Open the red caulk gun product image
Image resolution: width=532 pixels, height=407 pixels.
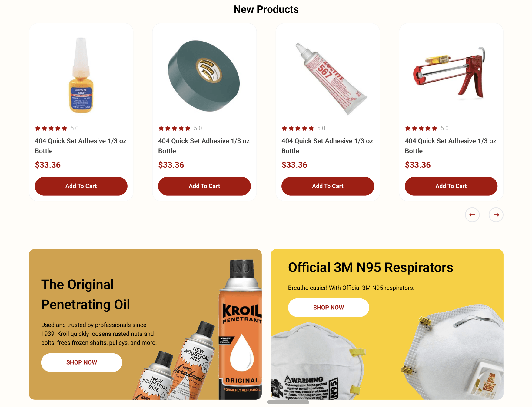(x=449, y=73)
